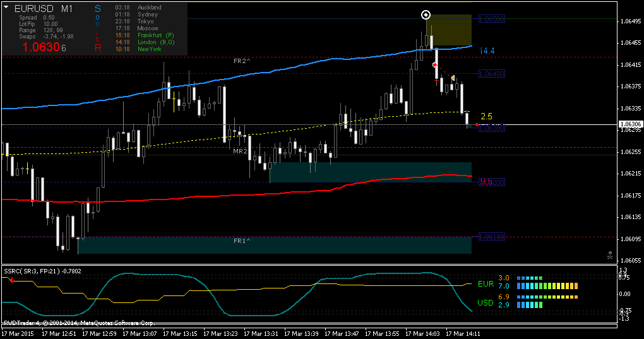
Task: Click the MR2 level label
Action: click(241, 151)
